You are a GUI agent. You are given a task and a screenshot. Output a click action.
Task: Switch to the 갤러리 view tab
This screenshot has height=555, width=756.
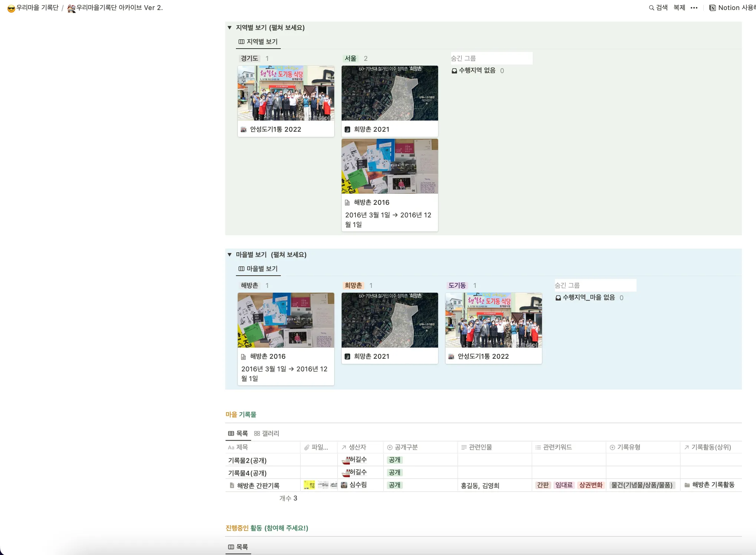(x=266, y=433)
